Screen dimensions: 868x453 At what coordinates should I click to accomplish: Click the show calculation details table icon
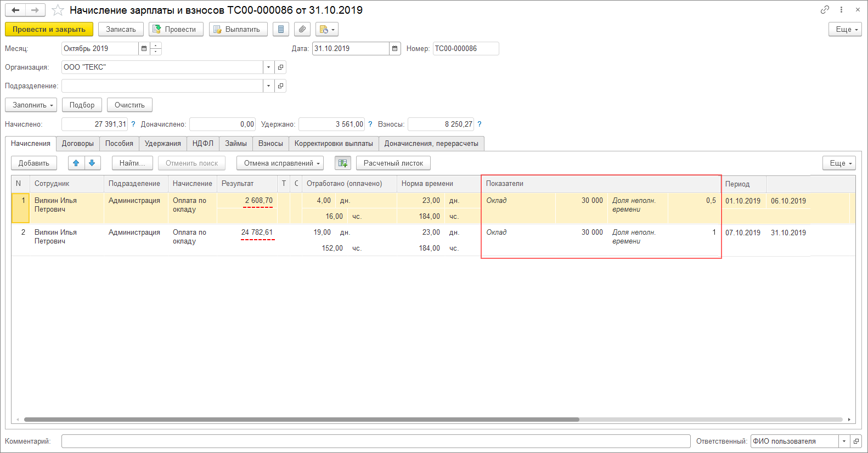tap(343, 163)
